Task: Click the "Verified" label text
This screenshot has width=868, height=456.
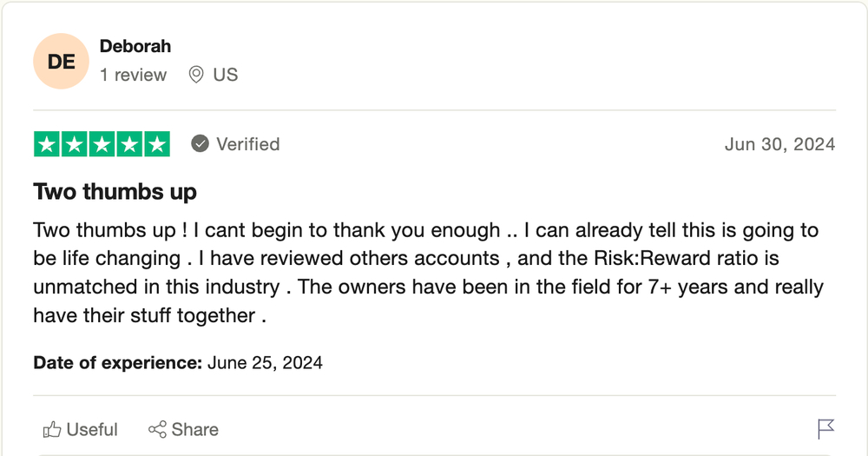Action: (247, 144)
